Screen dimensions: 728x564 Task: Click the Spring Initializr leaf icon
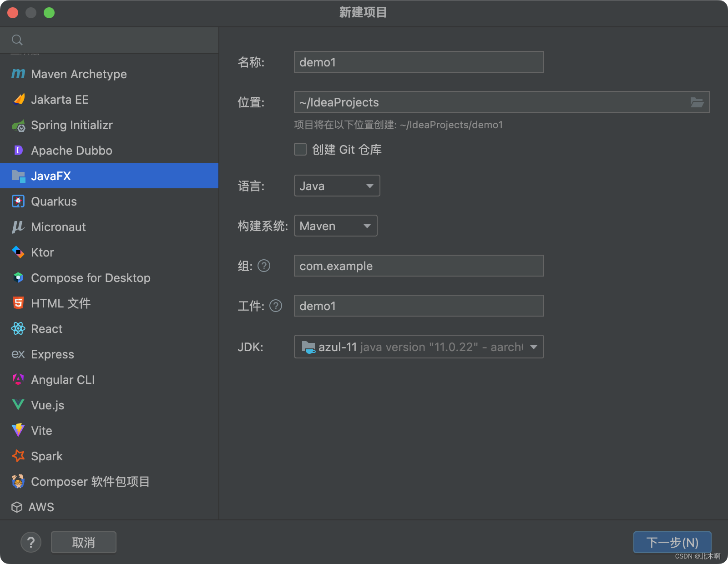(18, 125)
